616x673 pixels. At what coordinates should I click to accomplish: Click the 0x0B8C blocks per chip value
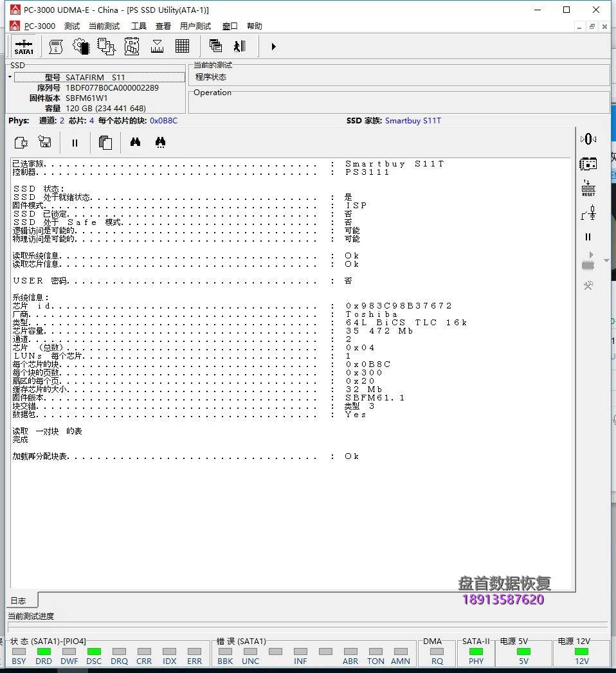coord(163,121)
